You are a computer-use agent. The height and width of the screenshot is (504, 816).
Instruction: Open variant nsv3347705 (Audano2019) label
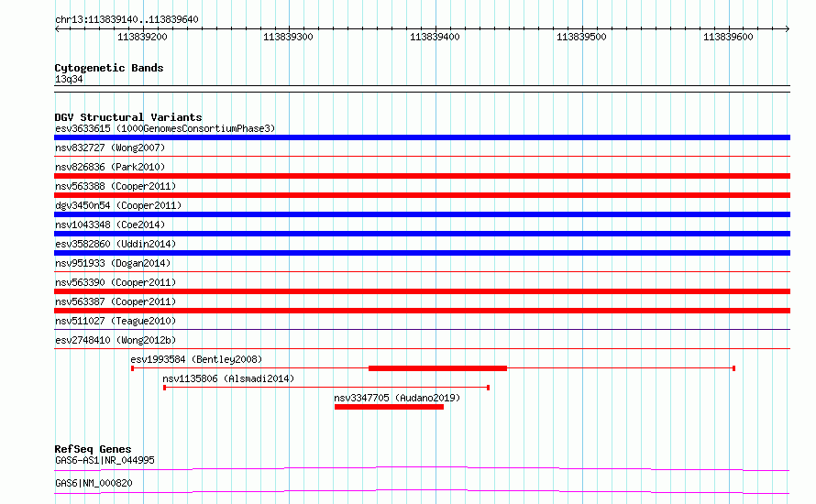click(397, 398)
